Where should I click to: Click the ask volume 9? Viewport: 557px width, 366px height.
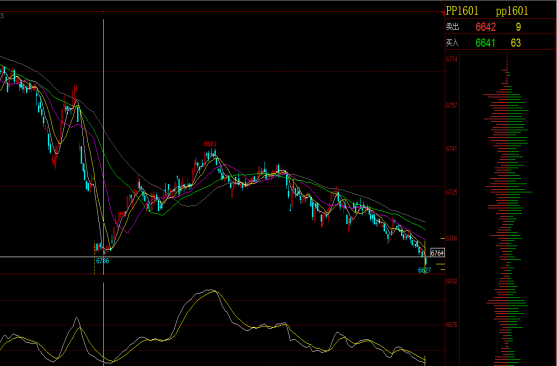point(518,27)
